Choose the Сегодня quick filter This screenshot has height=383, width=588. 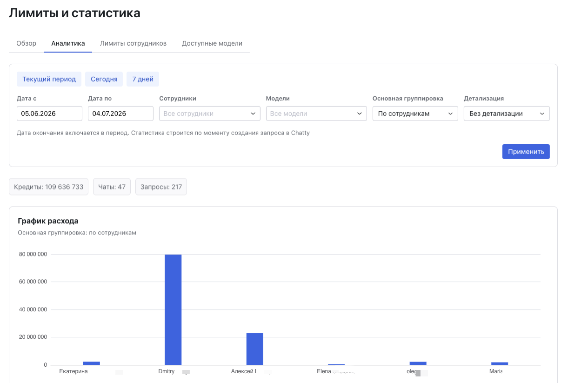[104, 79]
